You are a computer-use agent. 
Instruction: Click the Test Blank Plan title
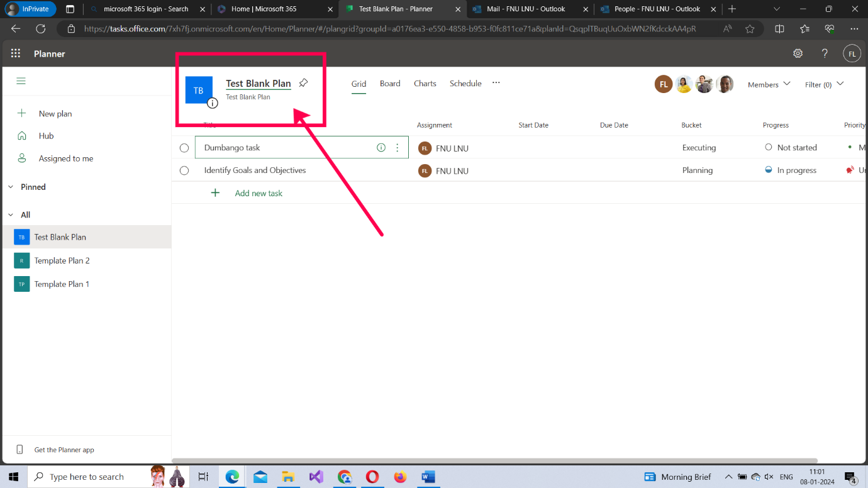259,83
